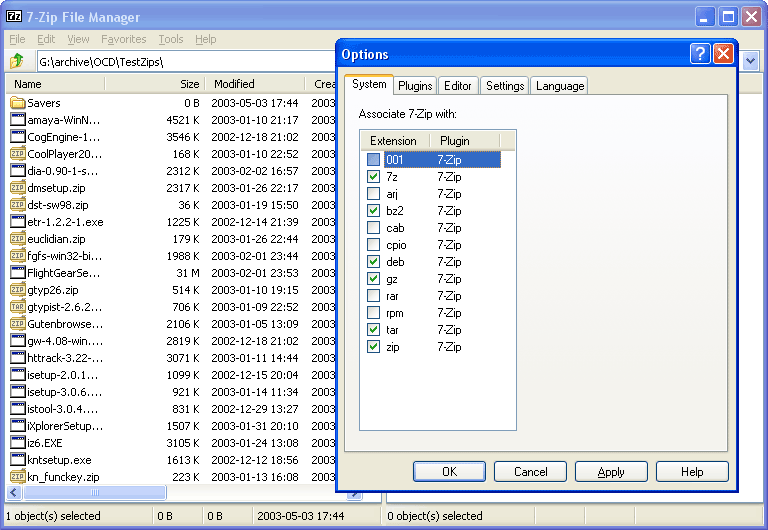Viewport: 768px width, 530px height.
Task: Click the dmsetup.zip archive icon
Action: click(x=18, y=188)
